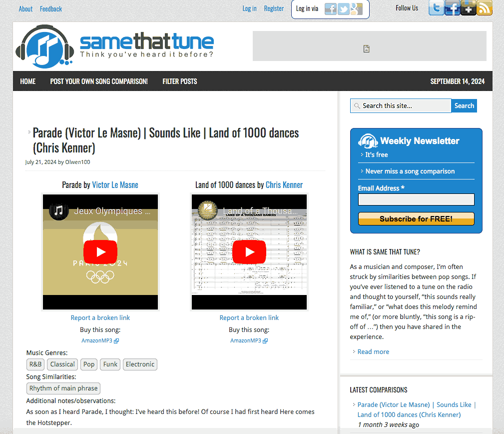This screenshot has height=434, width=504.
Task: Click the Land of a Thousand channel avatar
Action: coord(208,210)
